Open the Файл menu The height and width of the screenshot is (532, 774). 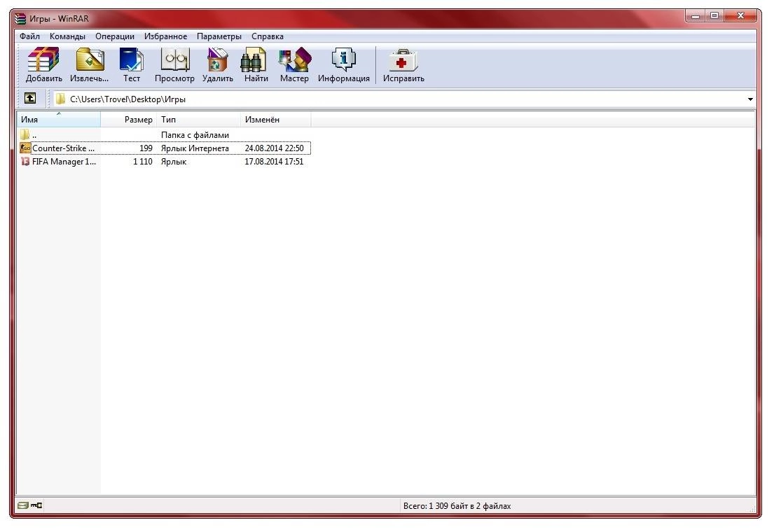[x=29, y=36]
